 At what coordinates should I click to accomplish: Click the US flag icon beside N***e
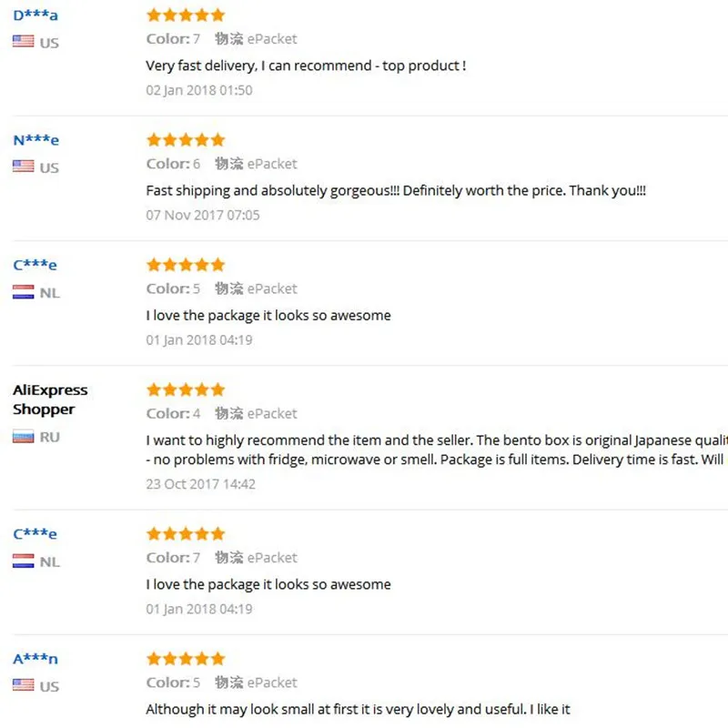click(24, 167)
